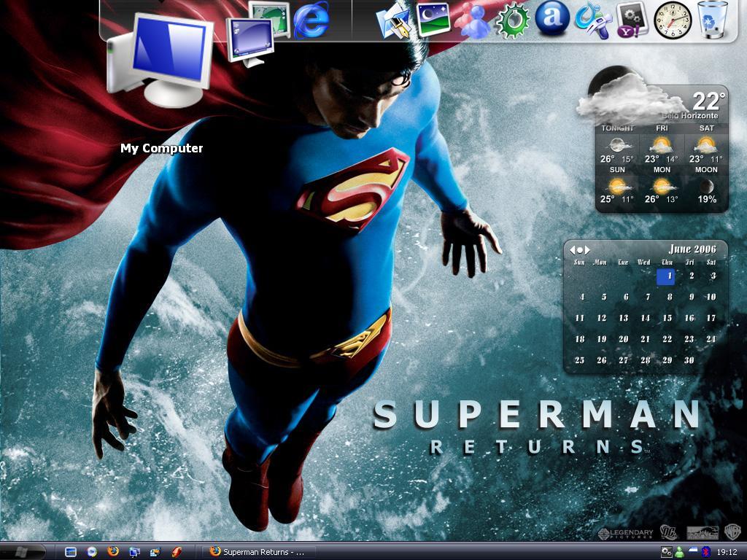Open the magnified My Computer dock icon
The height and width of the screenshot is (560, 747).
[x=160, y=60]
